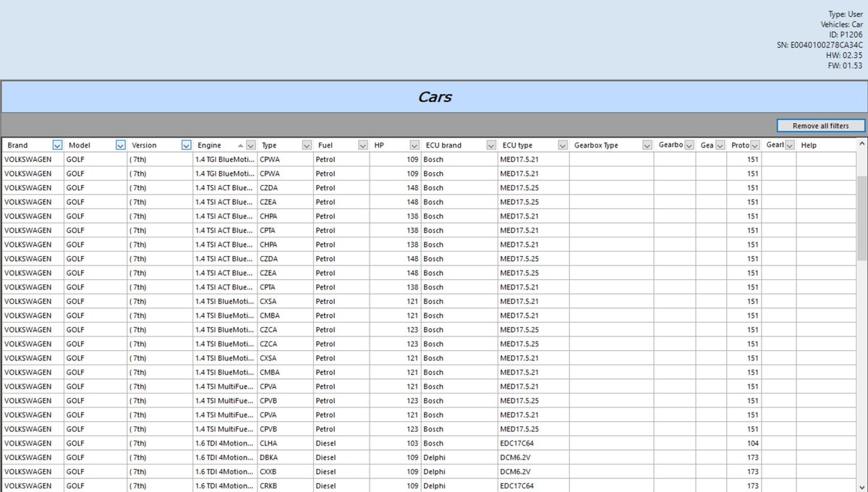868x492 pixels.
Task: Click the Remove all filters button
Action: [x=820, y=126]
